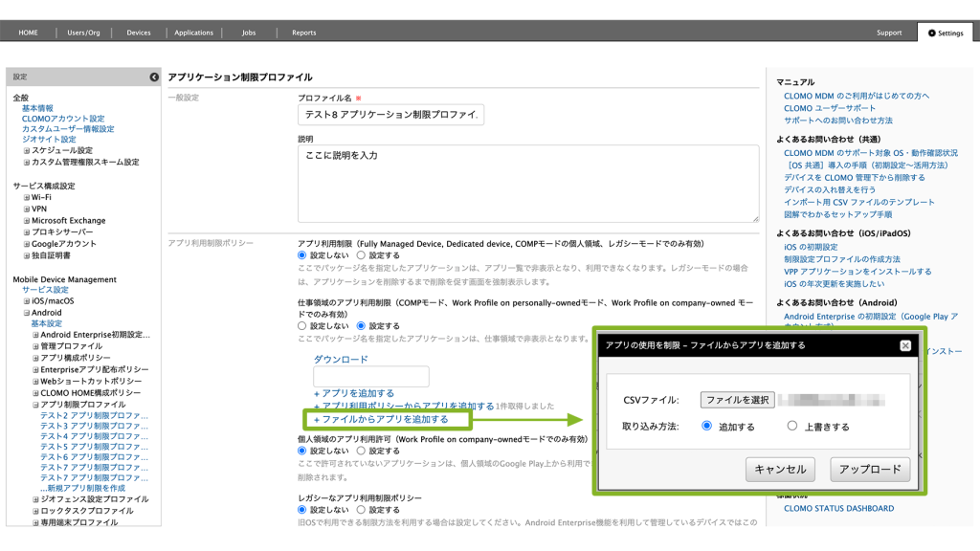This screenshot has height=551, width=980.
Task: Select 上書きする import method radio
Action: pyautogui.click(x=792, y=427)
